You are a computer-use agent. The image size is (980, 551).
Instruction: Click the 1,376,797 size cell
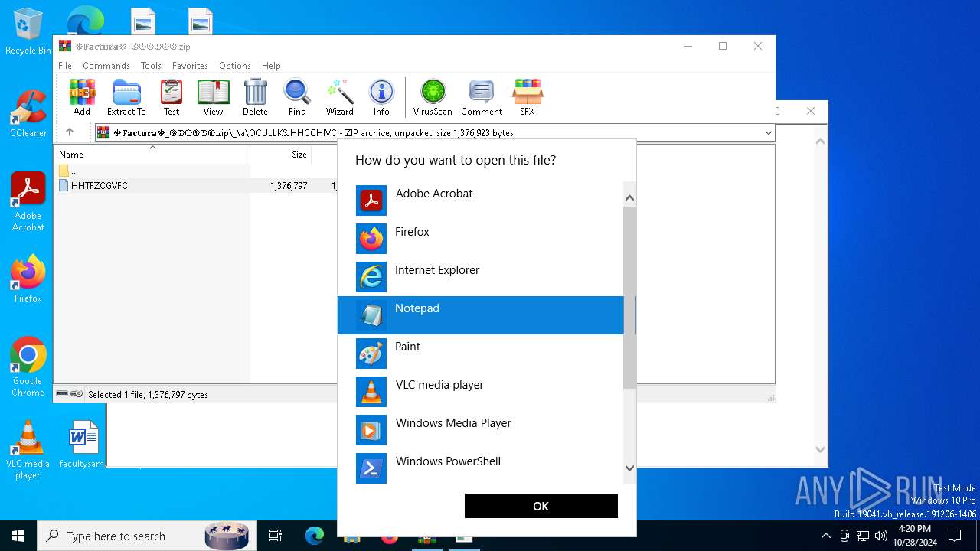click(x=289, y=186)
